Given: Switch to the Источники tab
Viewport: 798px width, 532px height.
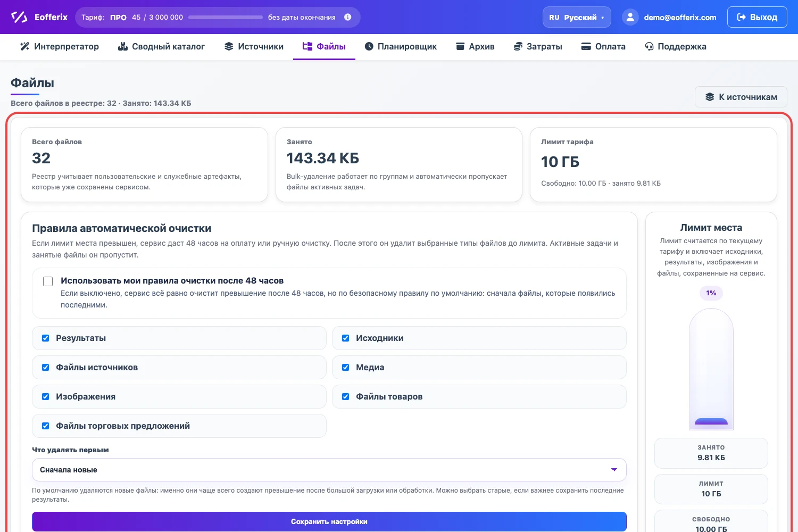Looking at the screenshot, I should tap(254, 46).
